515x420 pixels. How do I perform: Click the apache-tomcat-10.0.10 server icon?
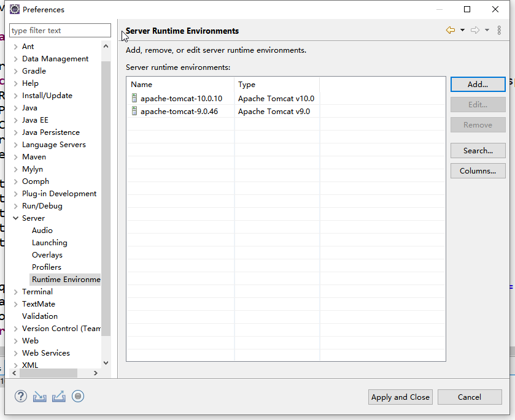pyautogui.click(x=134, y=97)
